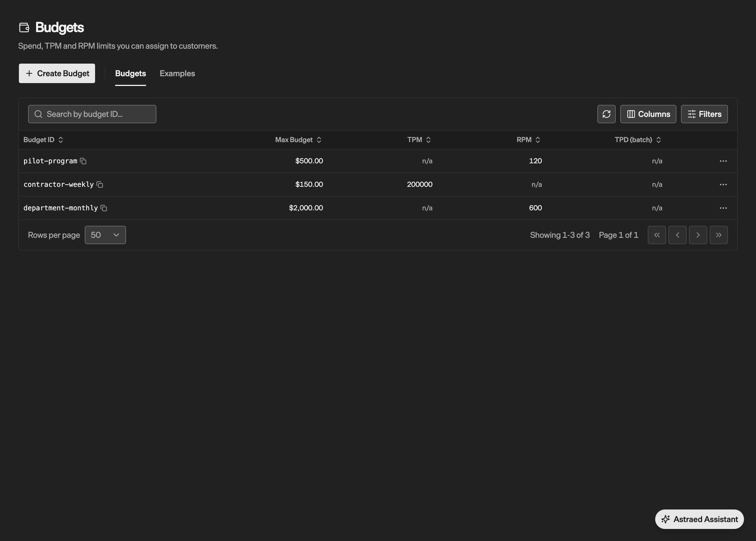Screen dimensions: 756x541
Task: Click the $2,000.00 max budget value
Action: point(306,208)
